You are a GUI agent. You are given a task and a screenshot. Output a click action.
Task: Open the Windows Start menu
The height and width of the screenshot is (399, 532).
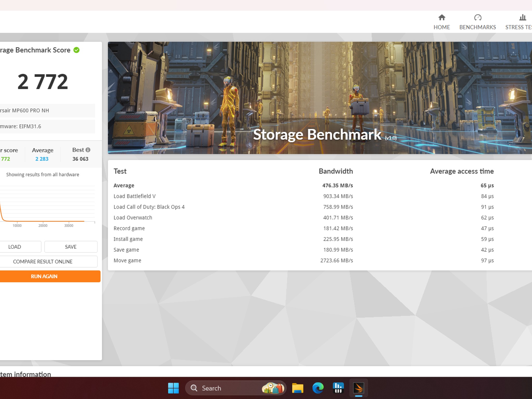click(173, 388)
